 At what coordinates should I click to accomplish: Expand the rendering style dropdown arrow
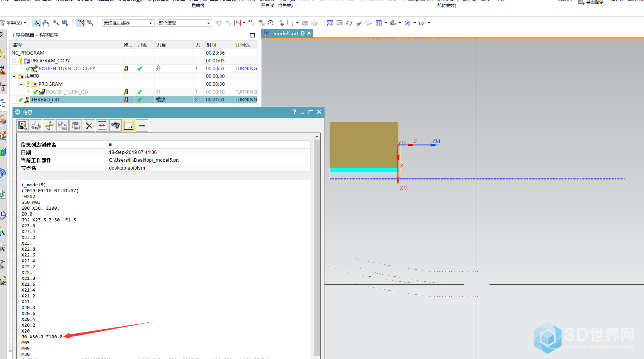point(415,23)
